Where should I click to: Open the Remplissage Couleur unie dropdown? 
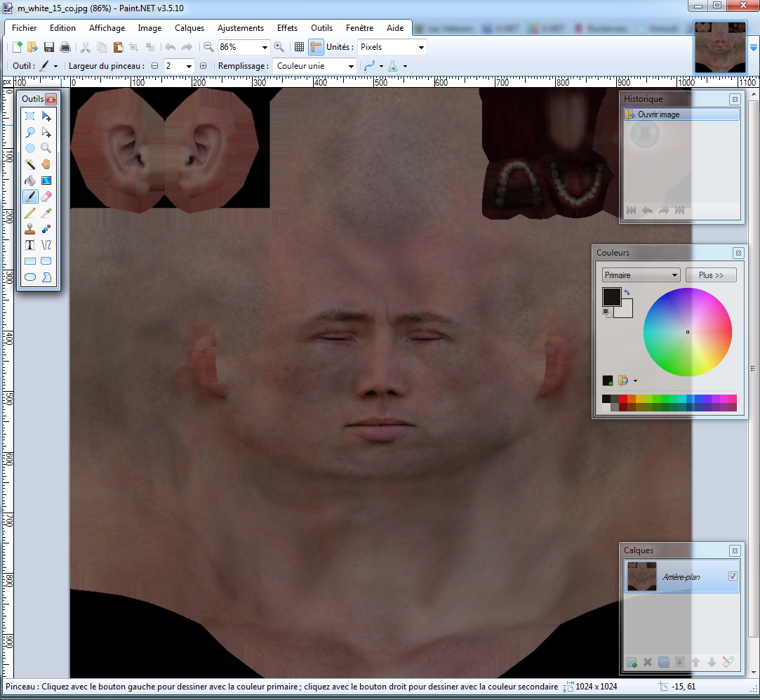pyautogui.click(x=351, y=66)
